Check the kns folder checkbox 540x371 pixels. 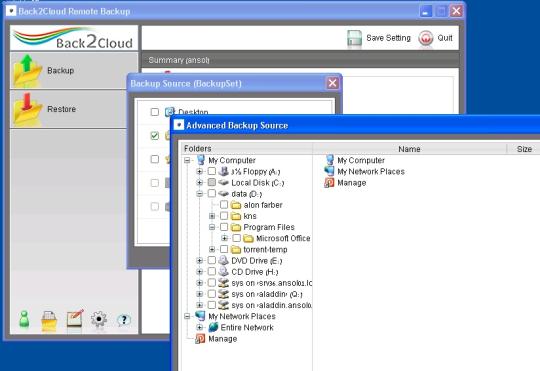coord(224,216)
